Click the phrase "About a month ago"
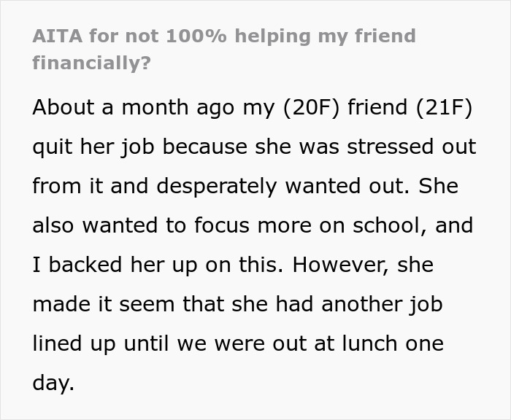Viewport: 511px width, 420px height. click(117, 107)
